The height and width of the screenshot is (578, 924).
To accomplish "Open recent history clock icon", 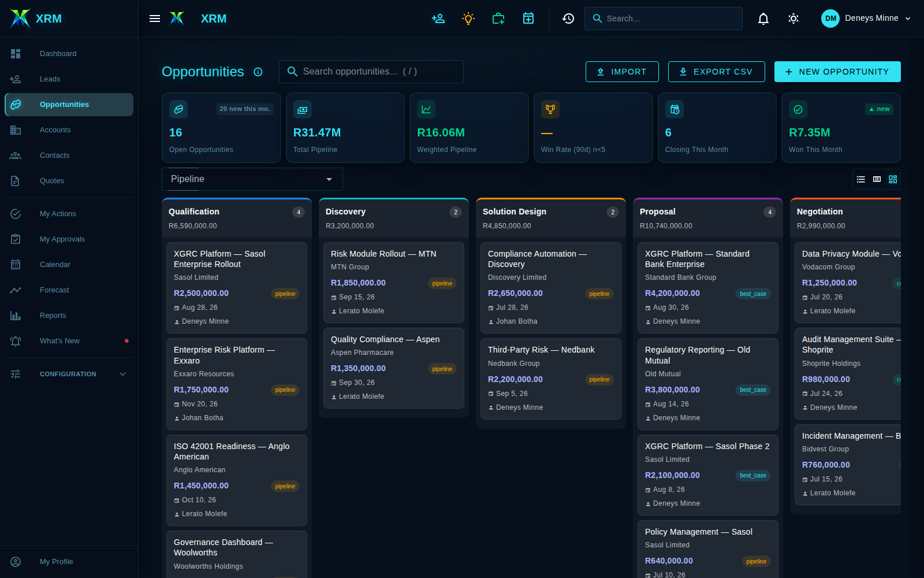I will tap(568, 18).
